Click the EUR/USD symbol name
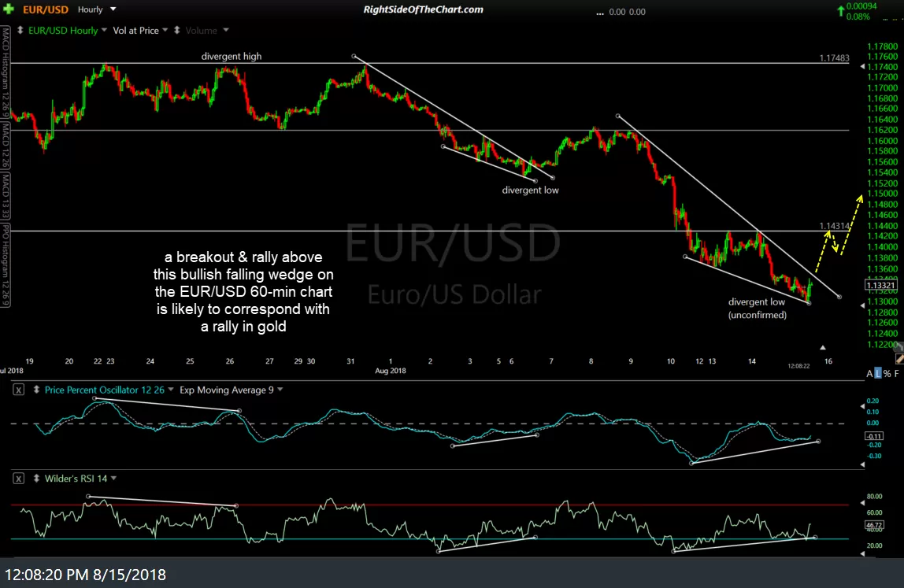This screenshot has width=904, height=588. (x=46, y=9)
